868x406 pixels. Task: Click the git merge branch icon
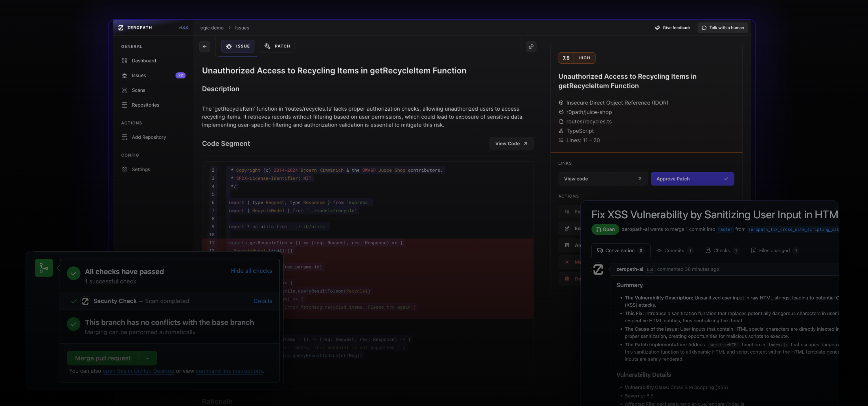tap(44, 268)
